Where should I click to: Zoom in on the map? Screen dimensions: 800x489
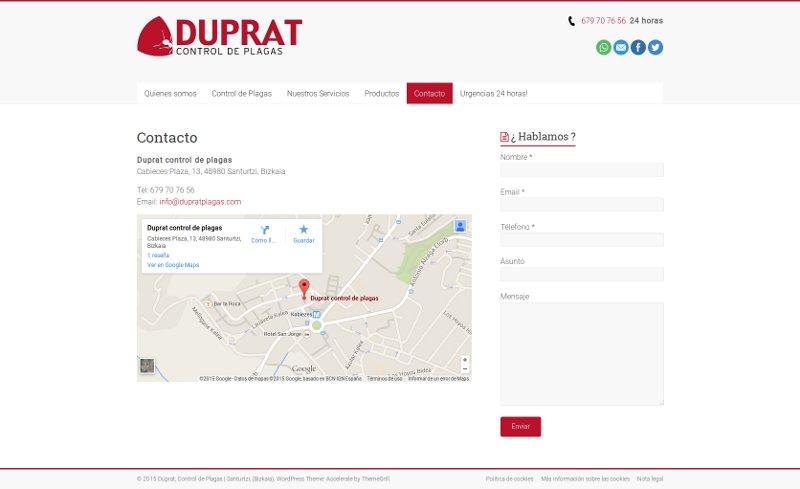465,359
